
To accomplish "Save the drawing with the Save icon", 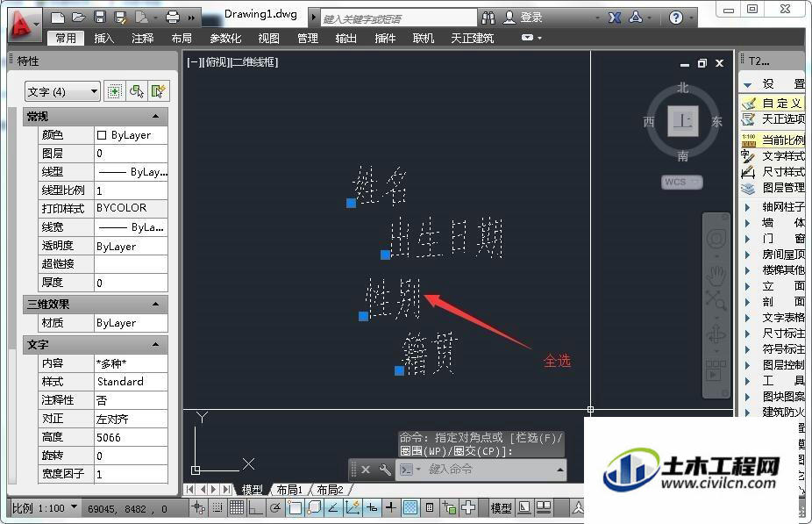I will (x=100, y=18).
